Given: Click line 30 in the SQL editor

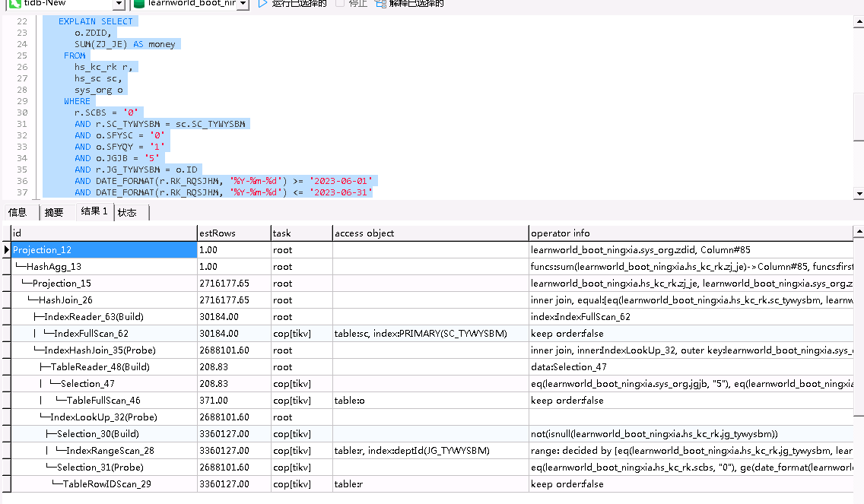Looking at the screenshot, I should tap(106, 113).
